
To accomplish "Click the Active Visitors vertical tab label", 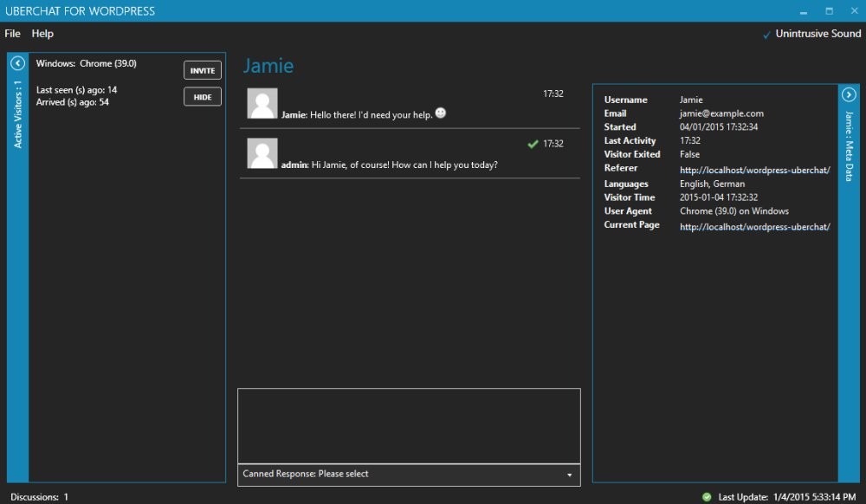I will [x=18, y=114].
